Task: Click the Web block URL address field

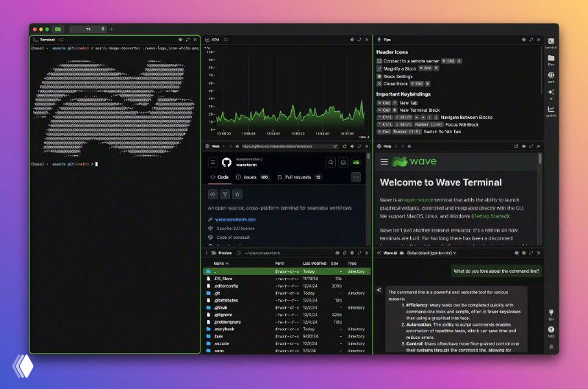Action: click(286, 146)
